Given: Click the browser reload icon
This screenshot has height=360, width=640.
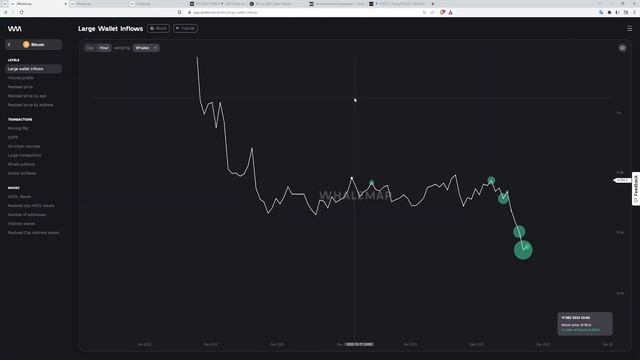Looking at the screenshot, I should click(21, 12).
